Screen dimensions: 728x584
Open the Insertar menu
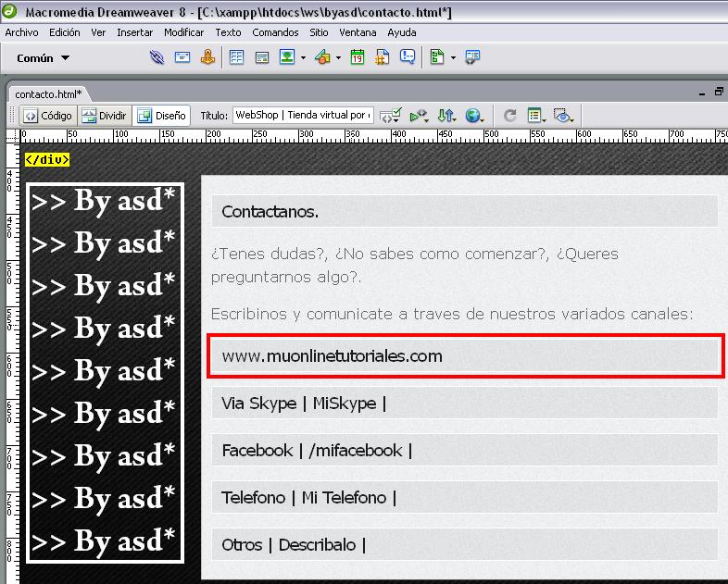tap(134, 32)
